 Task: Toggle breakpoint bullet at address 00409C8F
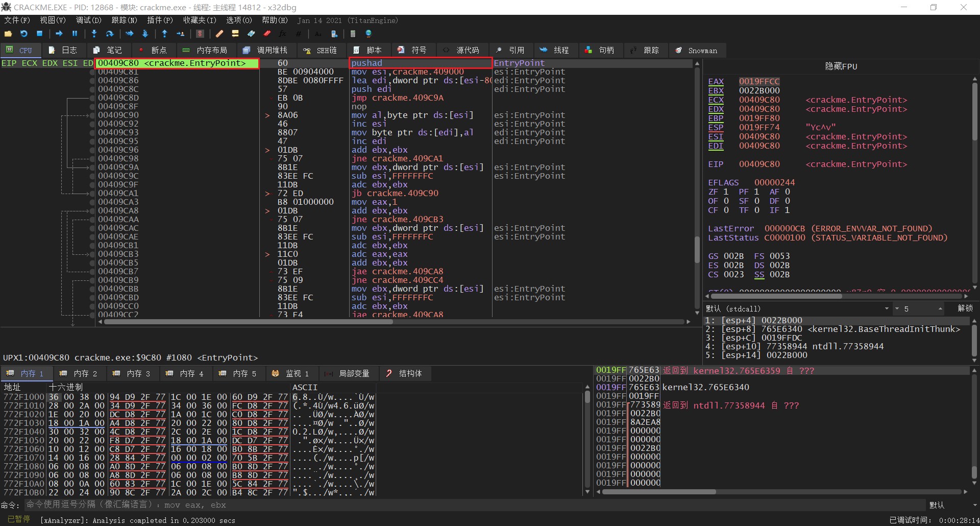(92, 106)
